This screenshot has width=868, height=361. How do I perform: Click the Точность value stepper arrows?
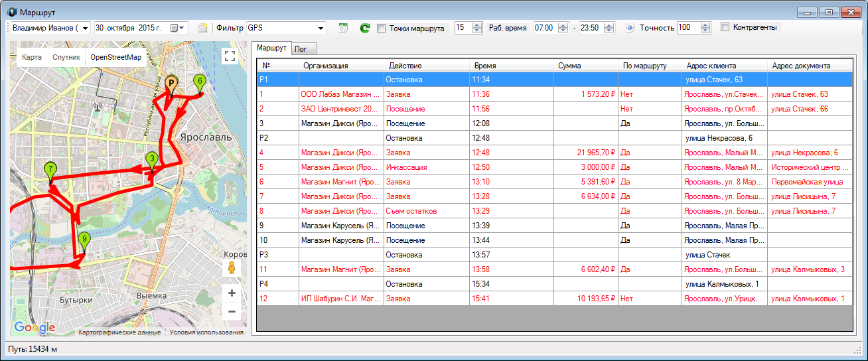705,28
